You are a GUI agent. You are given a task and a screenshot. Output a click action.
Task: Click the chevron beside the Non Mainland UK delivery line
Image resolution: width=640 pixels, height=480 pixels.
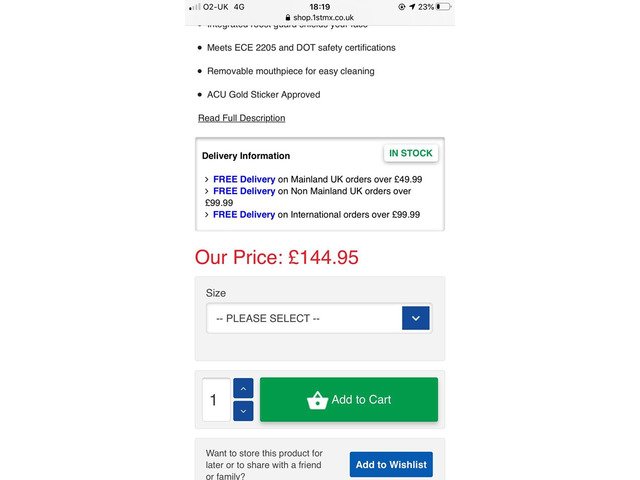click(206, 191)
